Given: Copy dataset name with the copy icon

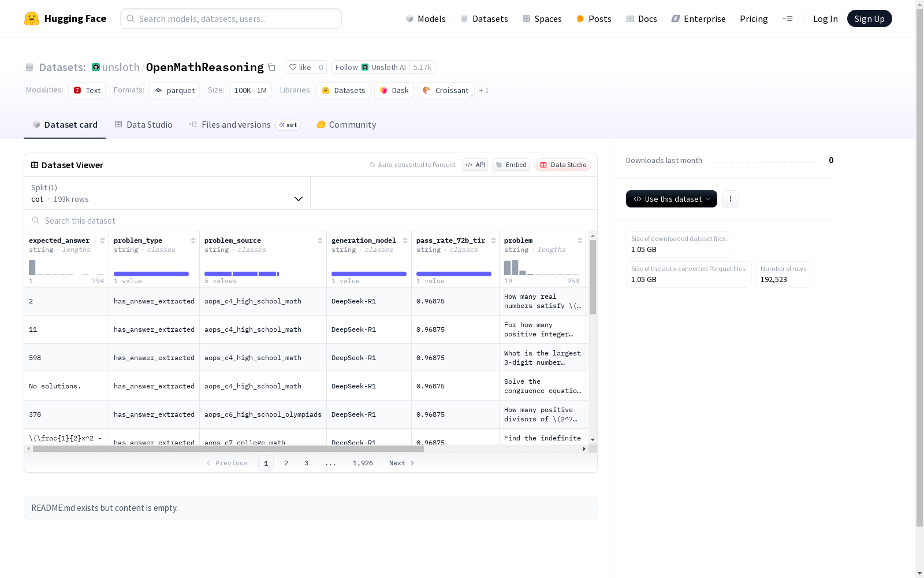Looking at the screenshot, I should pos(271,68).
